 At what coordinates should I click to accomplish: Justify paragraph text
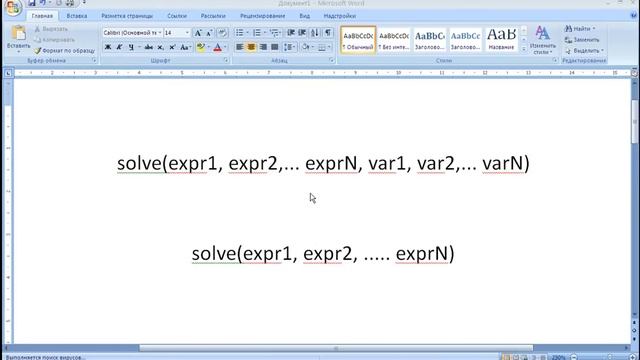click(x=275, y=47)
